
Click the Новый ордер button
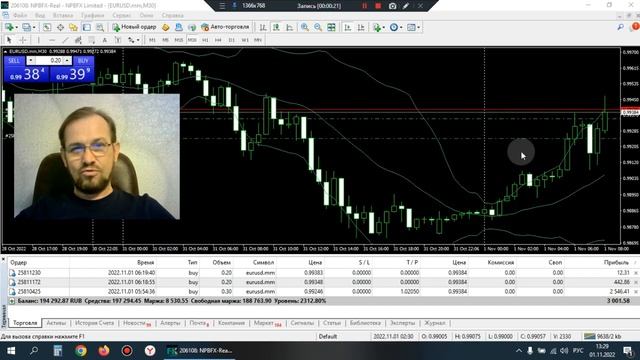tap(134, 27)
